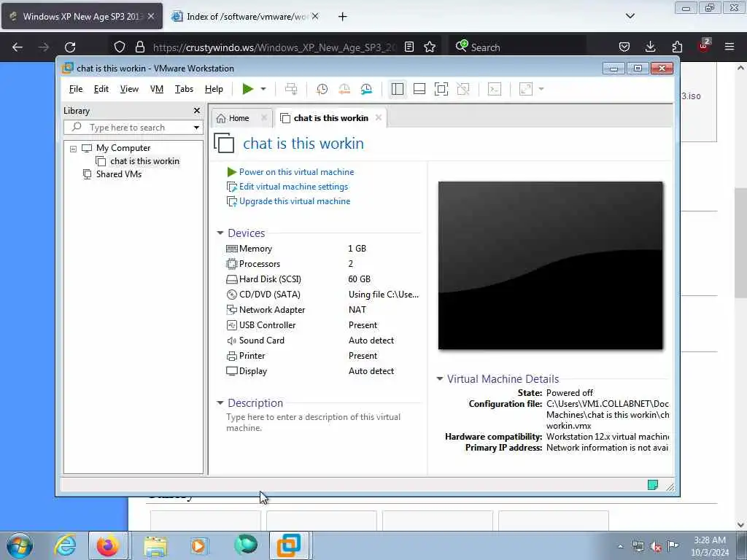Toggle the thumbnail bar view icon
Image resolution: width=747 pixels, height=560 pixels.
coord(419,89)
